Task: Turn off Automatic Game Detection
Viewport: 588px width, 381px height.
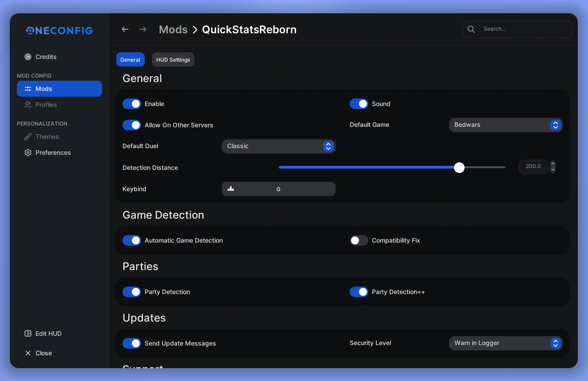Action: click(x=132, y=240)
